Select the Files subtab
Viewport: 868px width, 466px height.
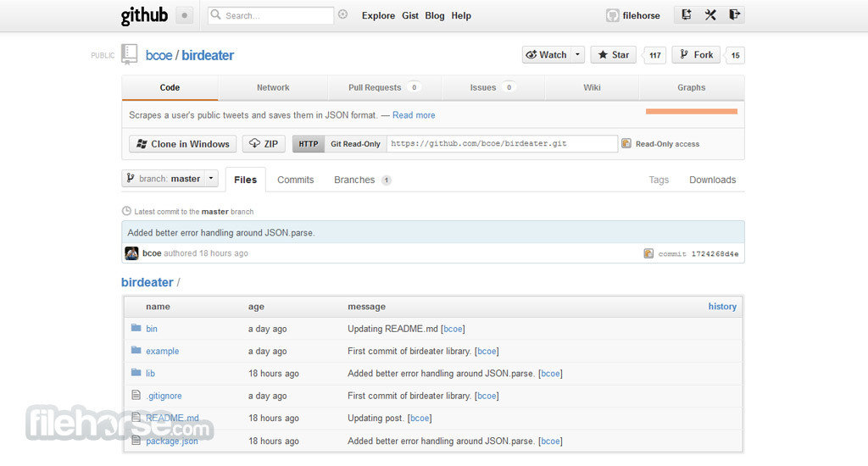[x=245, y=180]
